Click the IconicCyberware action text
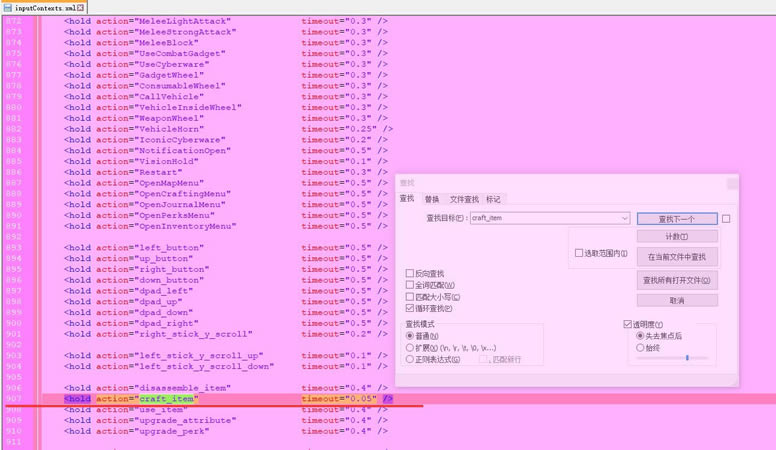Screen dimensions: 776x450 tap(180, 140)
